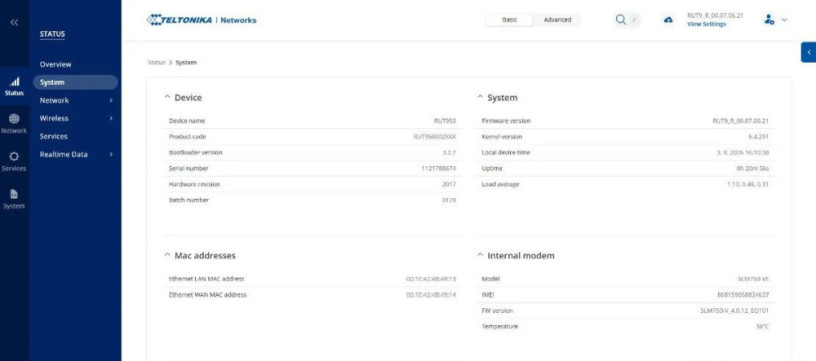Click the modem Model value SLM750-VE

(x=754, y=279)
